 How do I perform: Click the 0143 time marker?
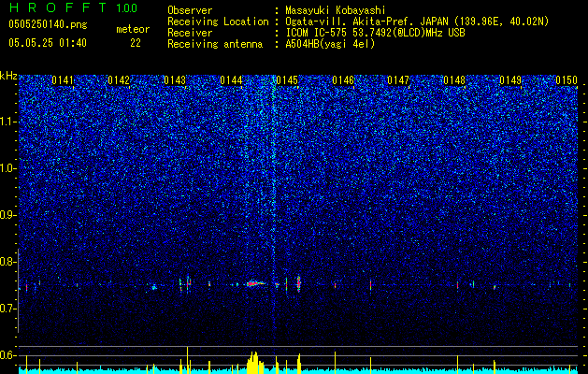coord(175,80)
